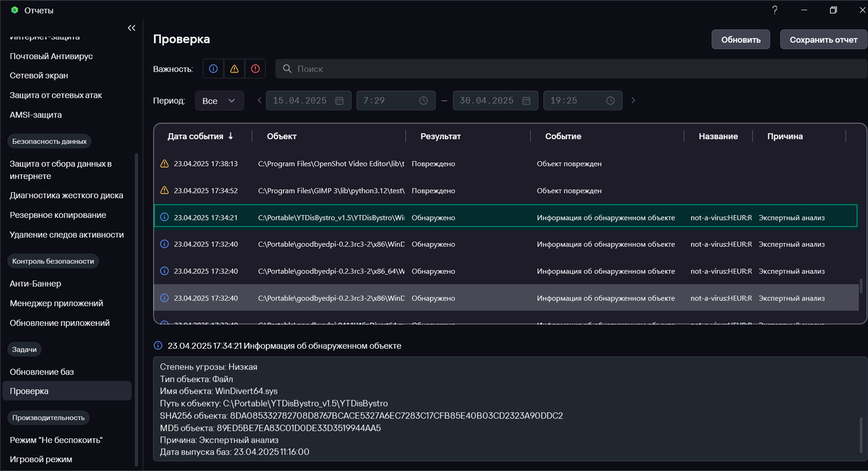The height and width of the screenshot is (471, 868).
Task: Open Сетевой экран report
Action: click(39, 75)
